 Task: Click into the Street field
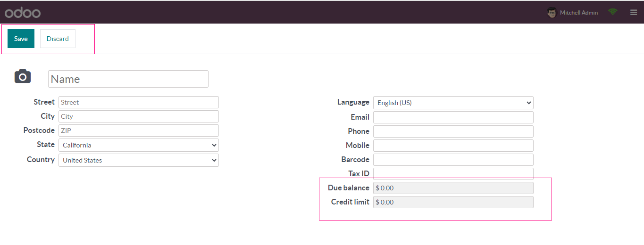tap(138, 102)
